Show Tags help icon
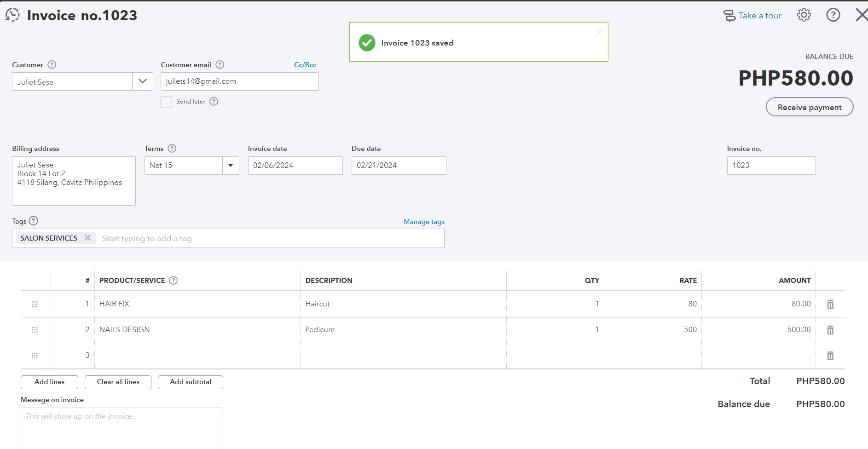This screenshot has width=868, height=449. coord(34,221)
